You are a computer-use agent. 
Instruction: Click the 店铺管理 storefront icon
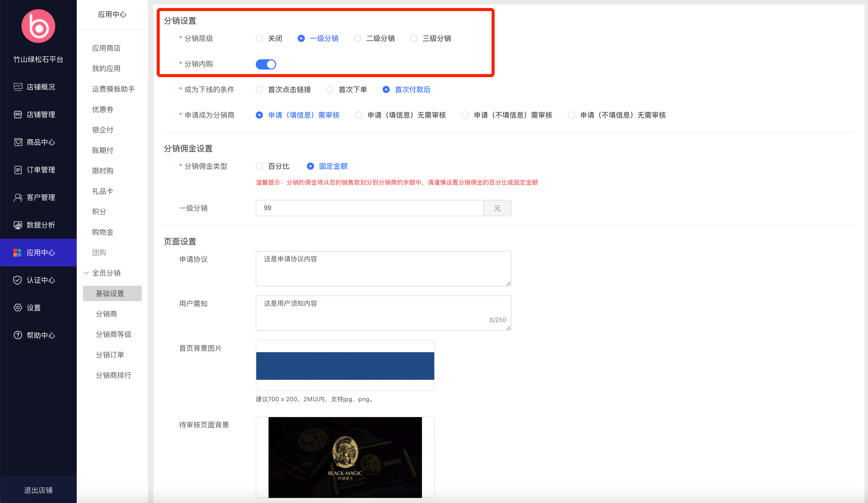point(18,115)
